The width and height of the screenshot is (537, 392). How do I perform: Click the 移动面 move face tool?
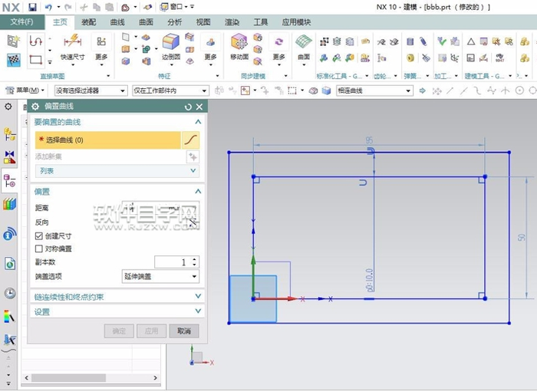239,44
